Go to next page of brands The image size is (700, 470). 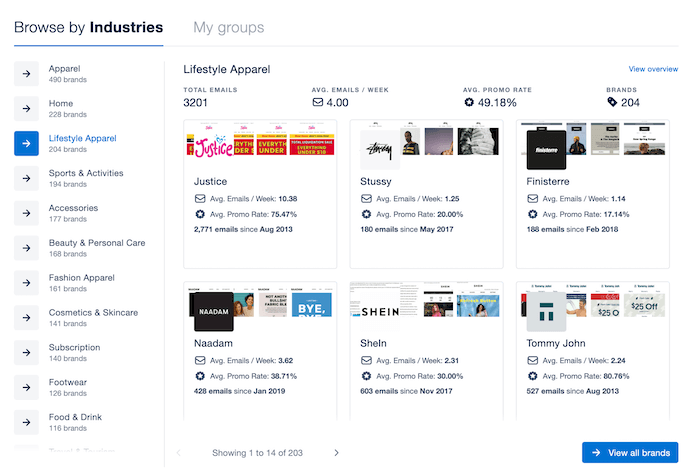(x=336, y=453)
